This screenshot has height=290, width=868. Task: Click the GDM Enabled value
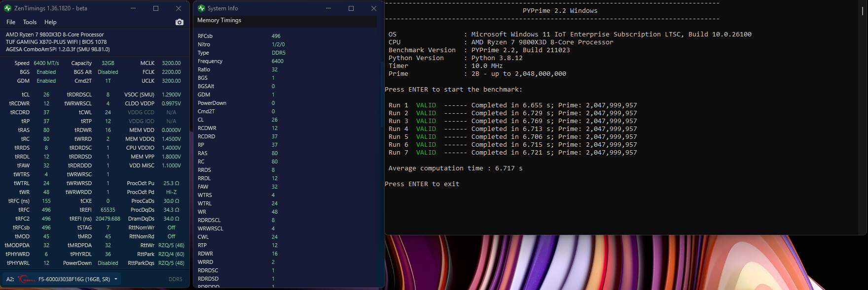[46, 81]
